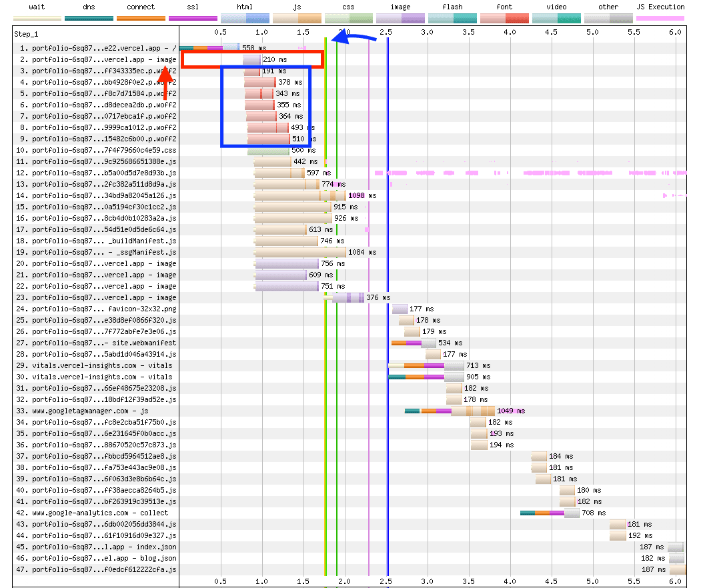
Task: Select request 1 vercel.app root document
Action: tap(104, 48)
